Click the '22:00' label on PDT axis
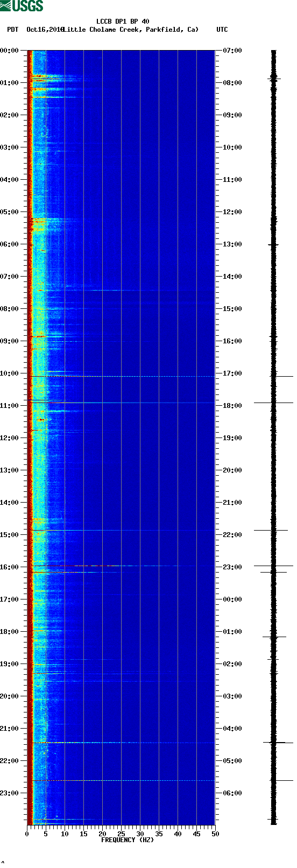Image resolution: width=297 pixels, height=868 pixels. point(9,761)
